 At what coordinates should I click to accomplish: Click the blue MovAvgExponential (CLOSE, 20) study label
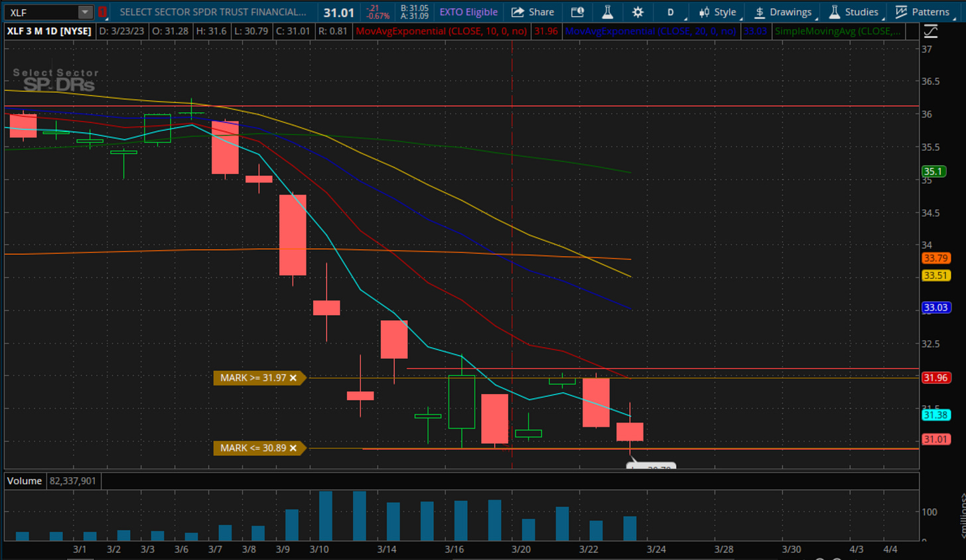coord(650,31)
